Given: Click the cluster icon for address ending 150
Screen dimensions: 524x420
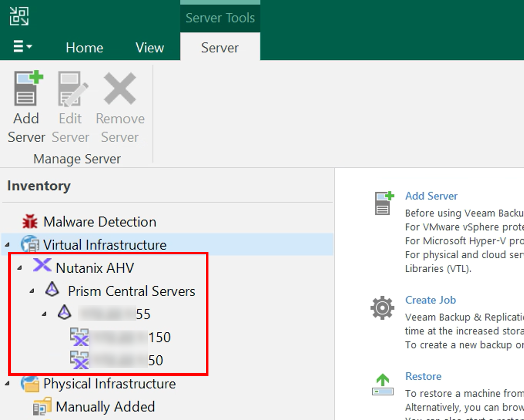Looking at the screenshot, I should (79, 337).
